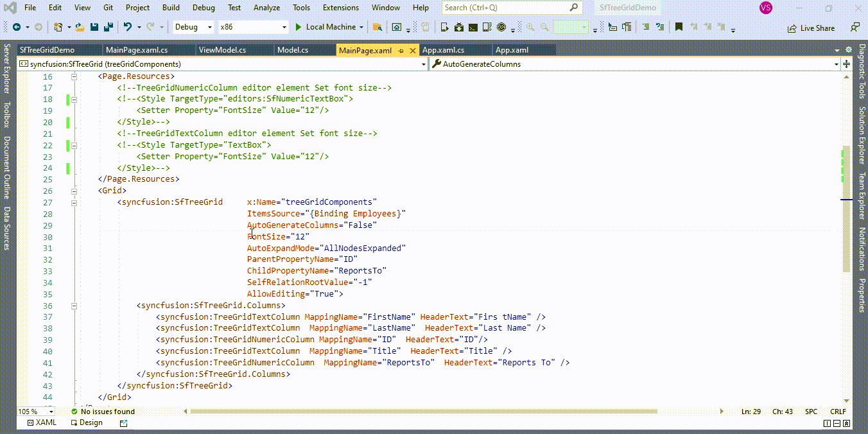The height and width of the screenshot is (434, 868).
Task: Click the Visual Studio logo icon
Action: [10, 8]
